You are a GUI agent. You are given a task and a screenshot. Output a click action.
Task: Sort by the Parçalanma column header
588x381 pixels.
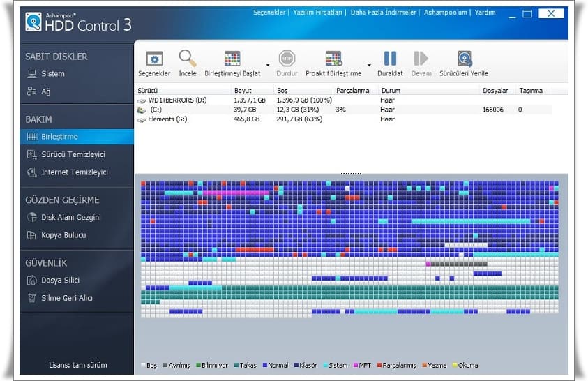tap(352, 91)
